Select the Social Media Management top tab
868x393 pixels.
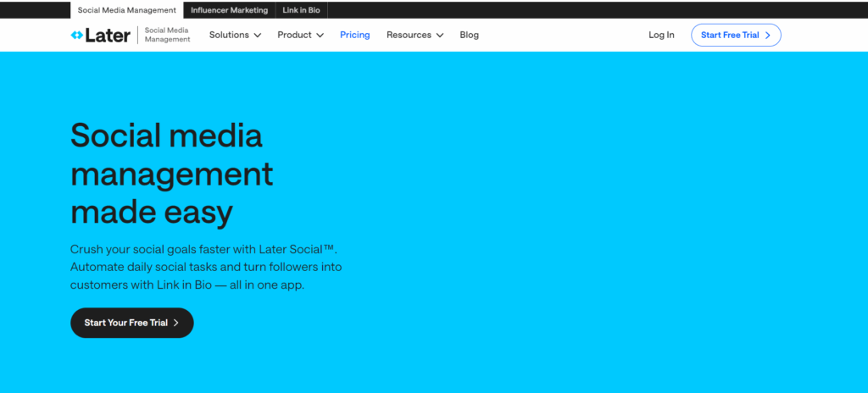tap(127, 10)
